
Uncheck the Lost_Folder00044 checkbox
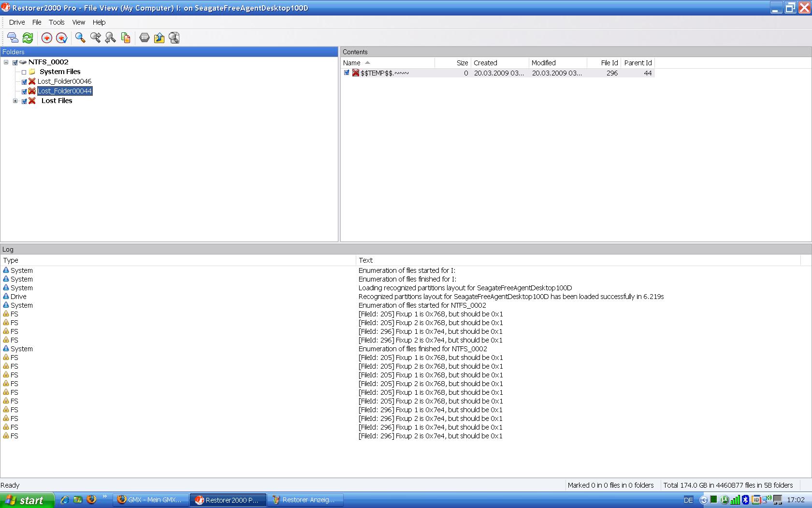24,91
